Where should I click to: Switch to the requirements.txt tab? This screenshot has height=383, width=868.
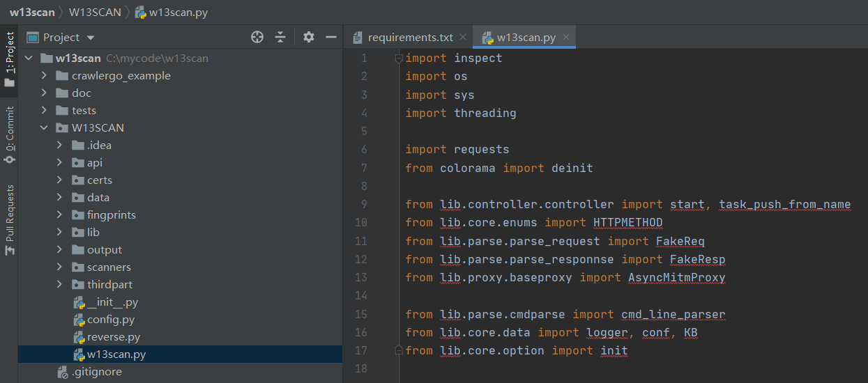tap(410, 38)
